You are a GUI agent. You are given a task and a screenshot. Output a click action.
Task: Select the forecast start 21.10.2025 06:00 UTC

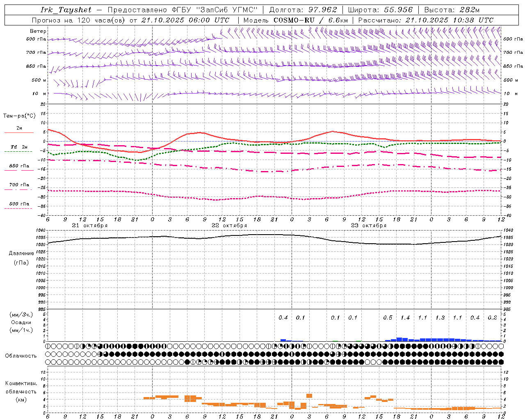point(185,20)
